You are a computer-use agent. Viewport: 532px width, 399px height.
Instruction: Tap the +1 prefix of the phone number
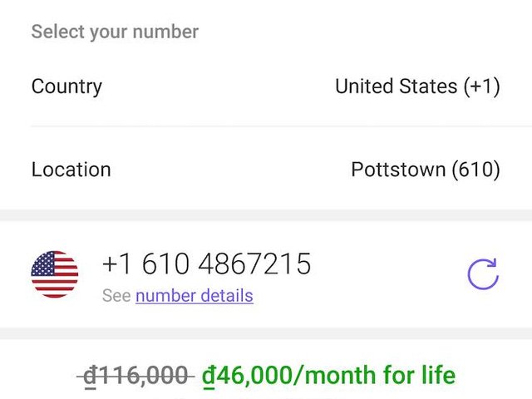118,264
